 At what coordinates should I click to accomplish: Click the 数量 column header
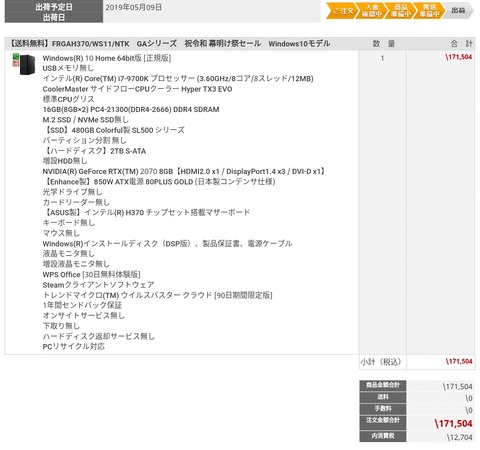pyautogui.click(x=384, y=44)
